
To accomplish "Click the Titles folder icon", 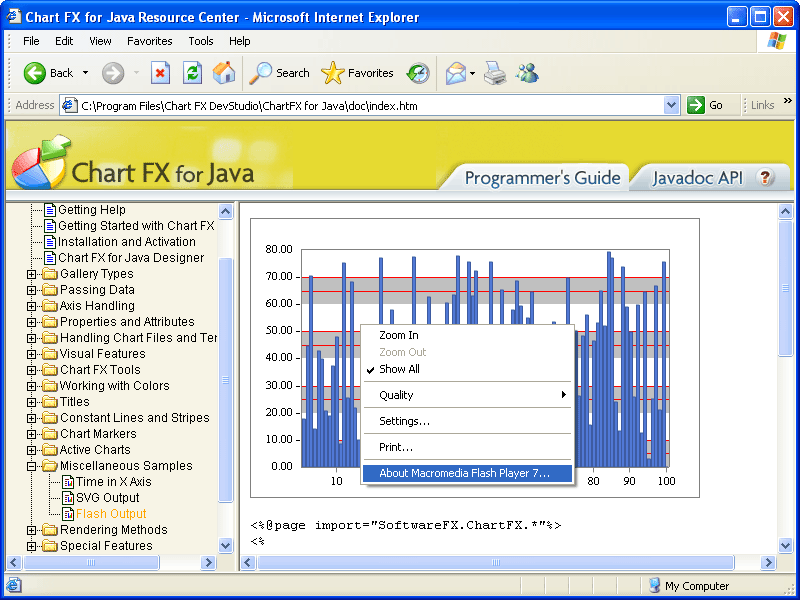I will (x=49, y=402).
